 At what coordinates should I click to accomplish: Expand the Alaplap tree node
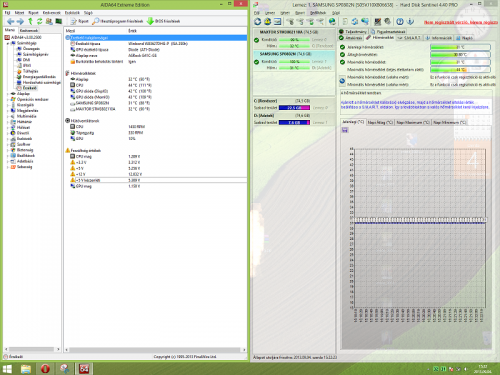pos(8,94)
